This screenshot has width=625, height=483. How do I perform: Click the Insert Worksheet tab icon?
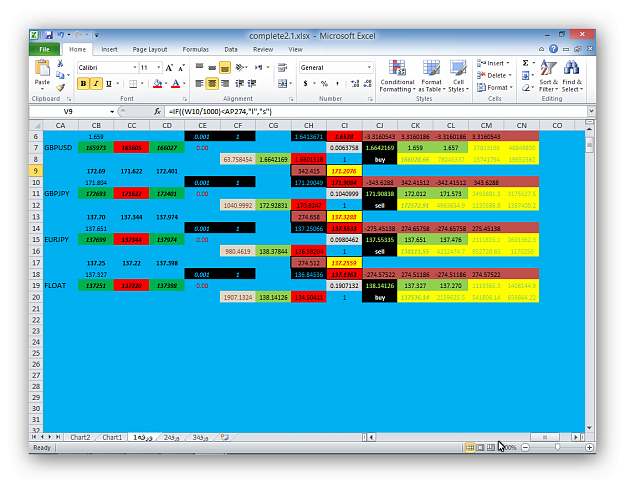pos(224,437)
